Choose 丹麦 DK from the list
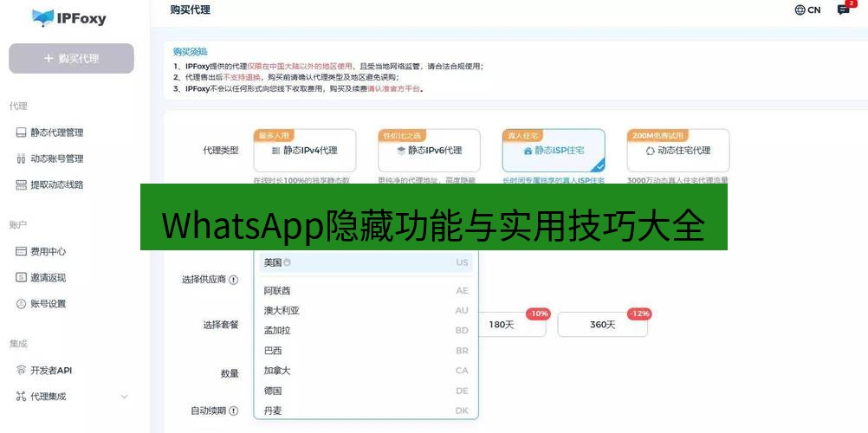 [366, 410]
